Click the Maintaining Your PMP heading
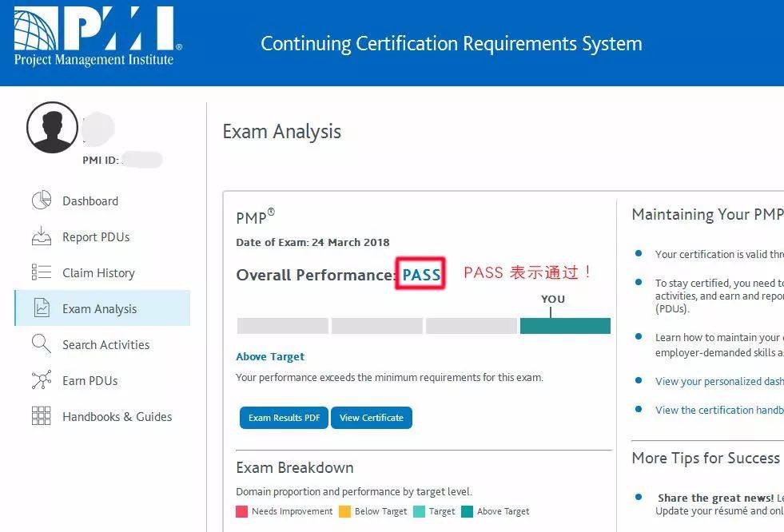This screenshot has height=532, width=784. pyautogui.click(x=707, y=214)
